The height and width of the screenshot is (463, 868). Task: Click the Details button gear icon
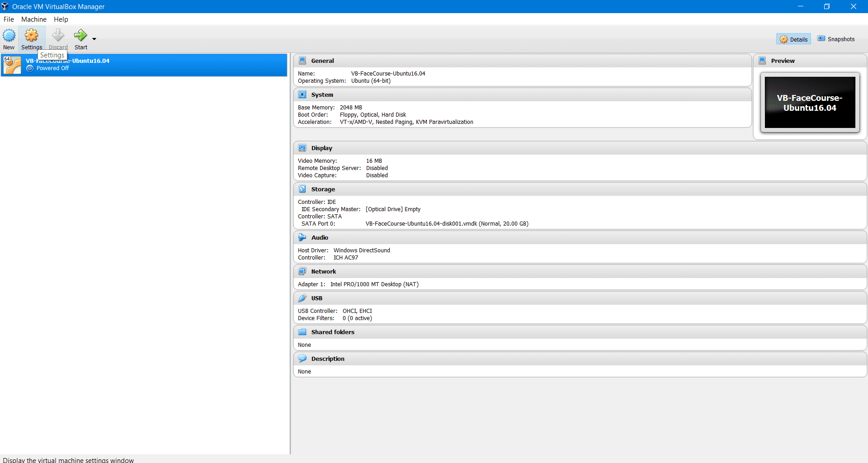click(x=783, y=39)
